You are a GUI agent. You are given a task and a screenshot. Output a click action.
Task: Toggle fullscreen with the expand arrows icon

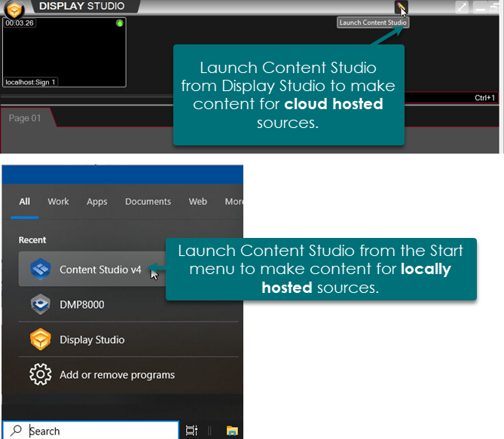point(462,8)
